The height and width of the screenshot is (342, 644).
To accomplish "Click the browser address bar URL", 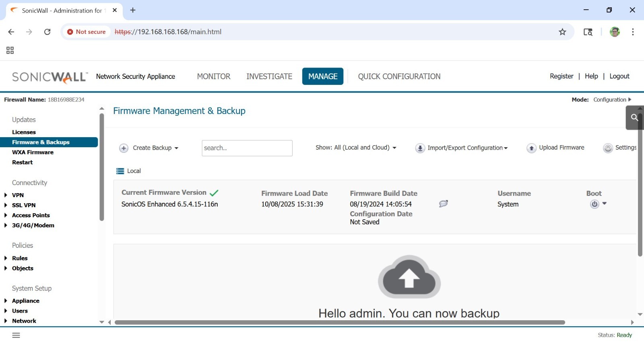I will coord(168,32).
